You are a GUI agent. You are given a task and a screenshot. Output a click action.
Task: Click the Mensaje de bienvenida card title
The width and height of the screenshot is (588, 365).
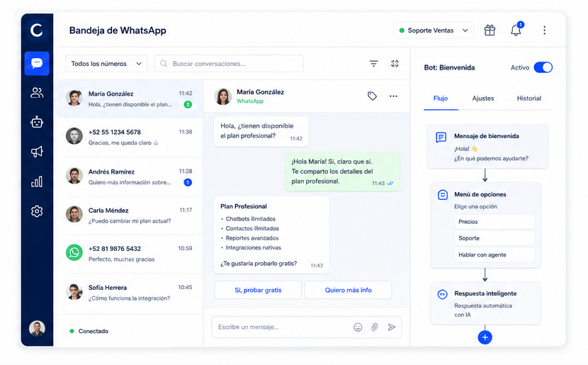(x=487, y=136)
